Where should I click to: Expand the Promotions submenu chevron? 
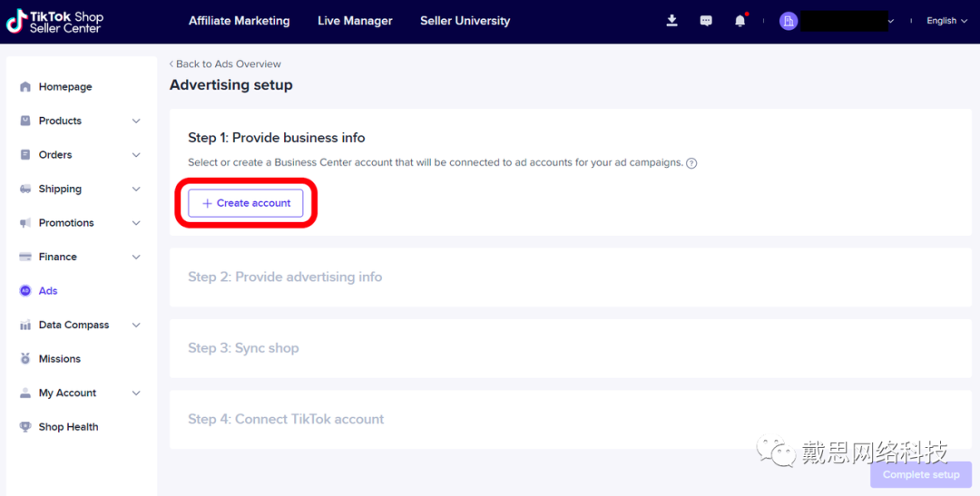(x=136, y=222)
